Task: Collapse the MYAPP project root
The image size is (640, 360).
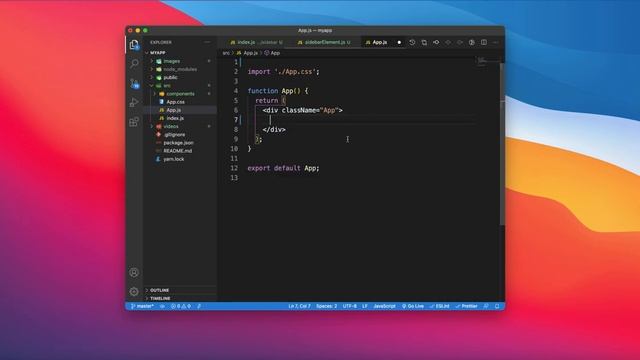Action: 180,53
